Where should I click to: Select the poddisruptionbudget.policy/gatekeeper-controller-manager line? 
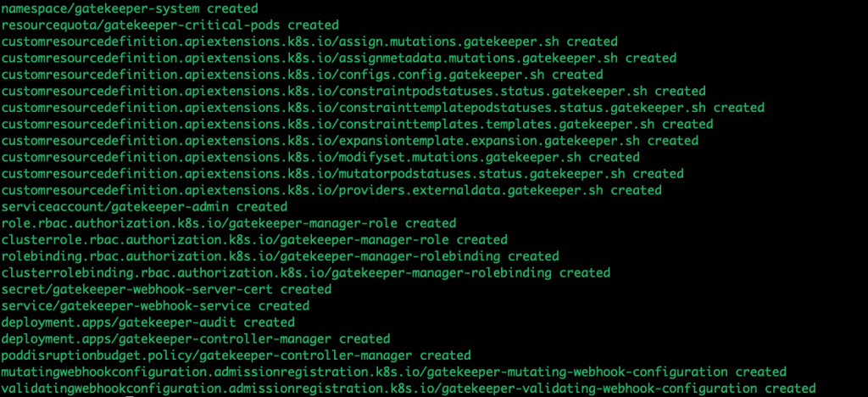point(236,355)
